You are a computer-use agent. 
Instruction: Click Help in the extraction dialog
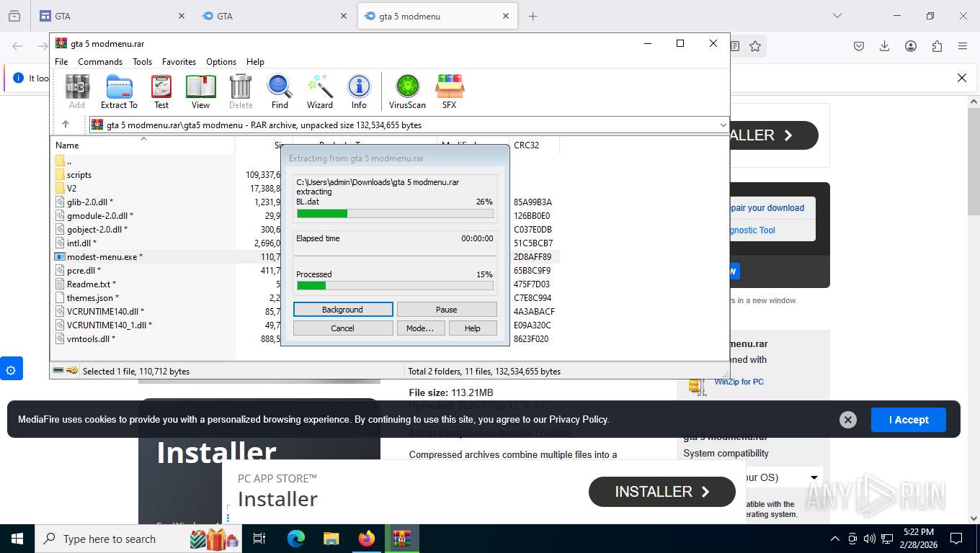click(473, 328)
